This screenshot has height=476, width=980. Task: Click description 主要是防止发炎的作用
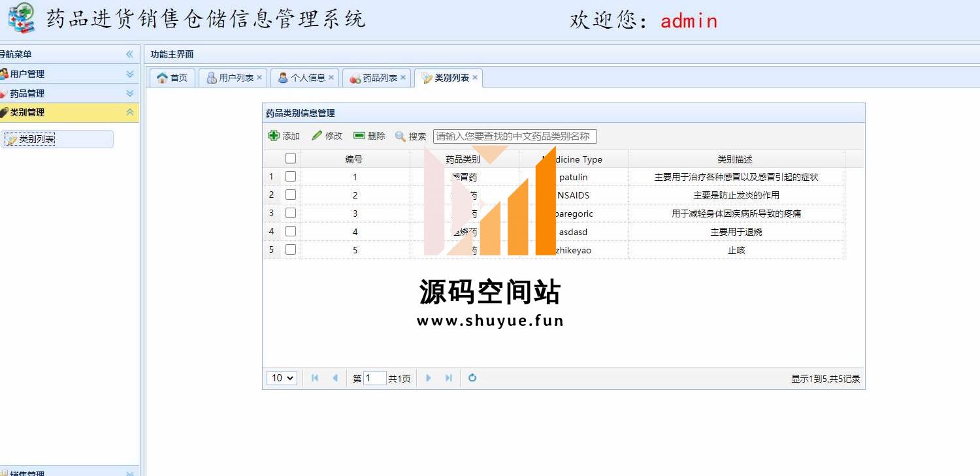736,195
